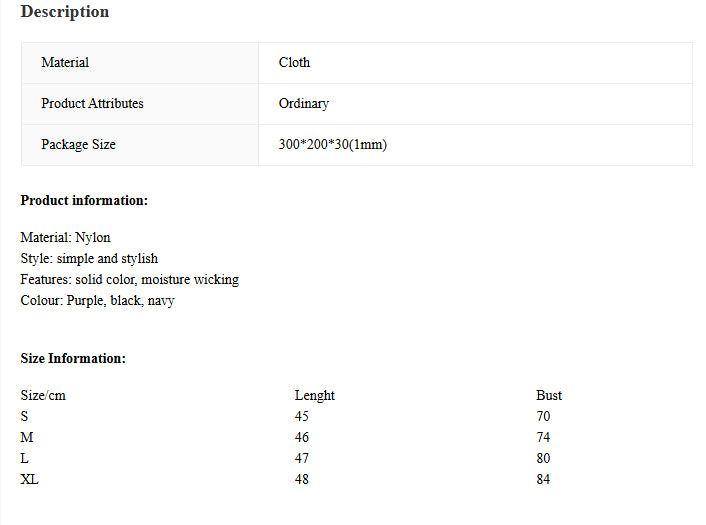Click the Colour: Purple, black, navy line
The image size is (706, 525).
click(97, 300)
